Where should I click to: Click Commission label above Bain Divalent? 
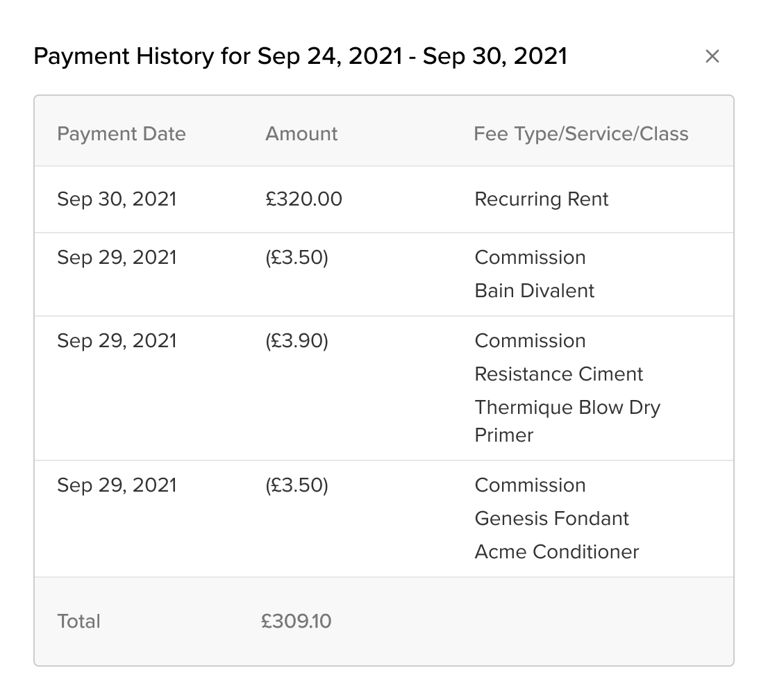[x=530, y=258]
